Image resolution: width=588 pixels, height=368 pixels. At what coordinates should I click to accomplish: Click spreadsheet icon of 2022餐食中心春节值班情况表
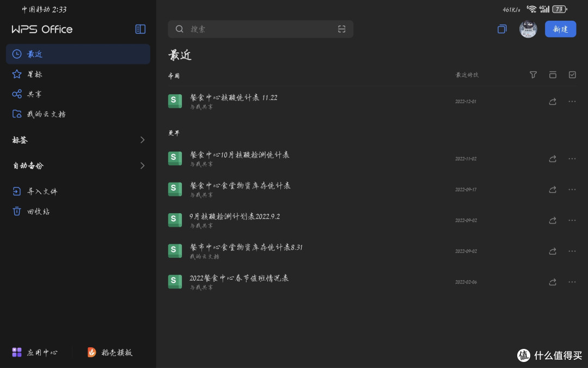(175, 281)
